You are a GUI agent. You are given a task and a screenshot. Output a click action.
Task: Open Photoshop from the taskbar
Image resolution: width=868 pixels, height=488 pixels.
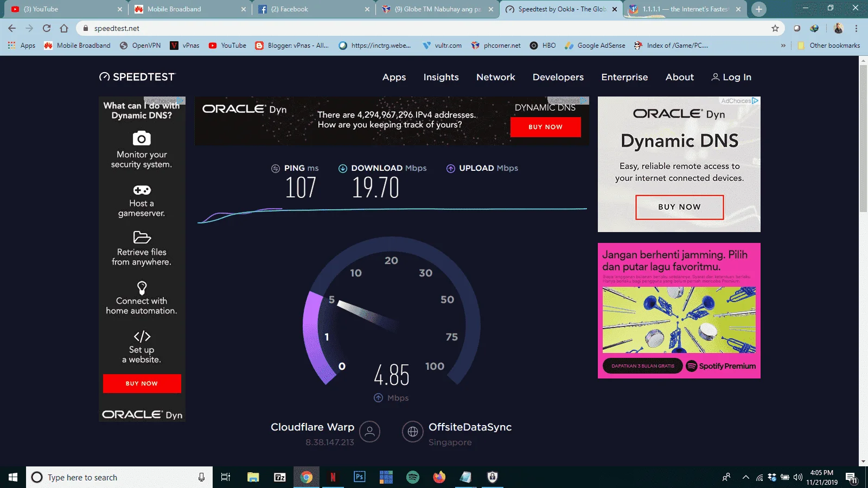pyautogui.click(x=359, y=477)
